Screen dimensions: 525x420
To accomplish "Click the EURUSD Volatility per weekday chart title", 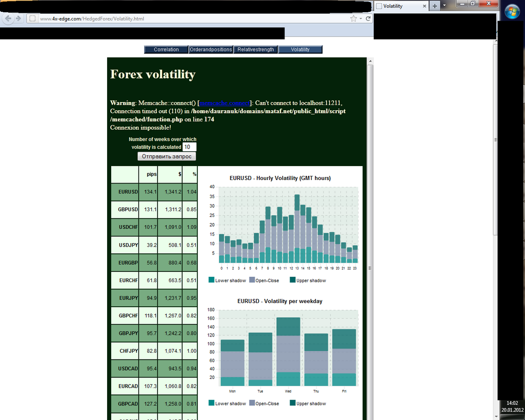I will click(x=280, y=301).
